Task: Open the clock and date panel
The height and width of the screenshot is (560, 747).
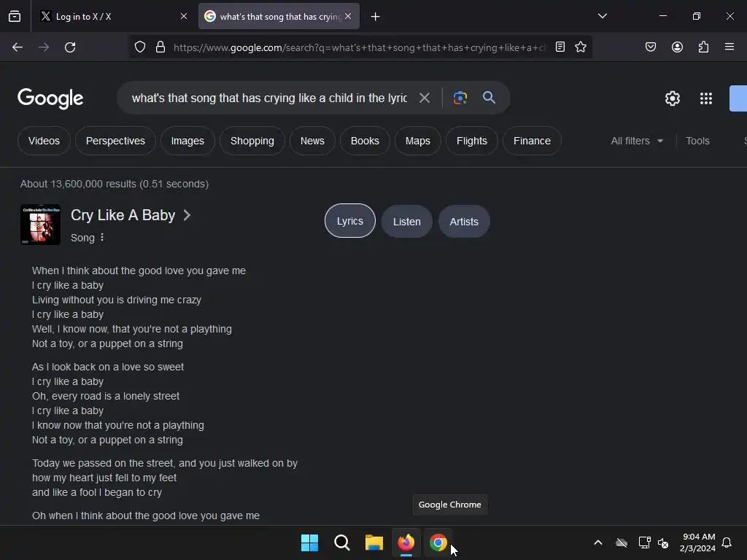Action: pos(698,542)
